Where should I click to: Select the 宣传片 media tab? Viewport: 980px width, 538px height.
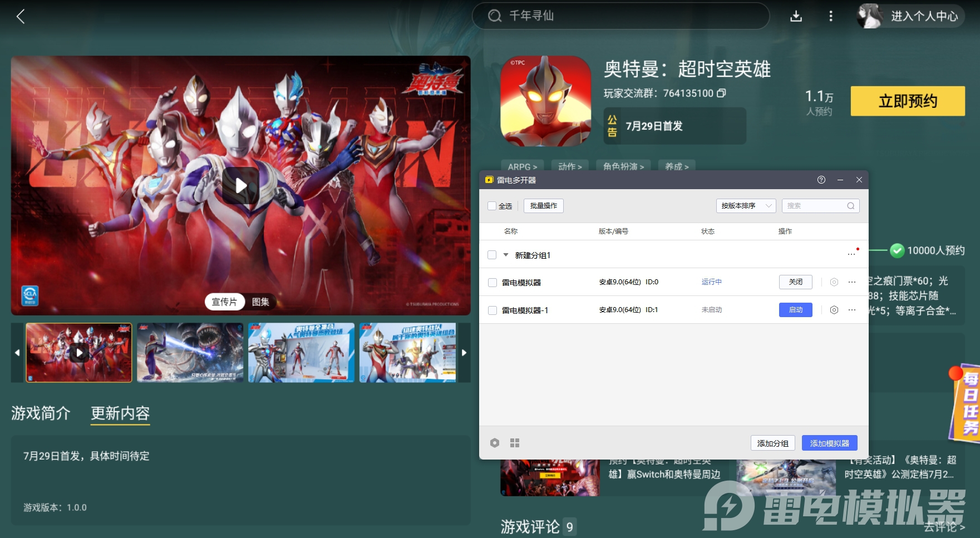[x=224, y=302]
